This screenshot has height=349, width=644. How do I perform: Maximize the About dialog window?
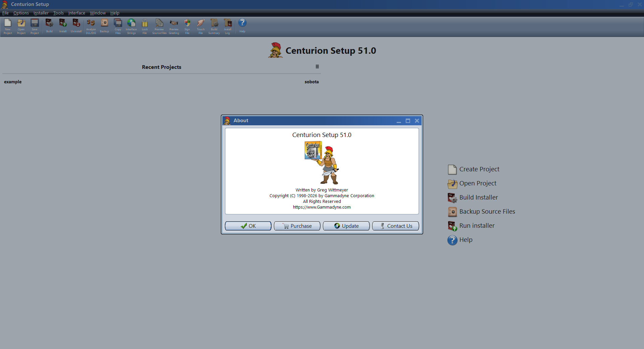point(408,121)
